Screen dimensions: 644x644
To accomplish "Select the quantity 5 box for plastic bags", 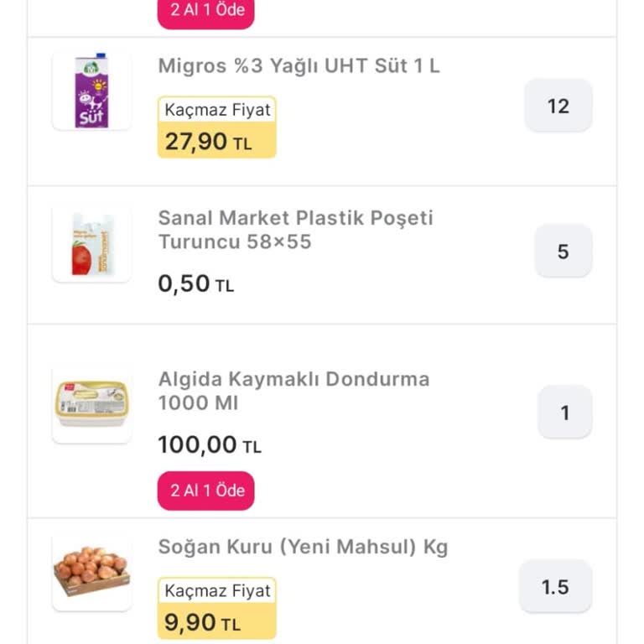I will tap(563, 251).
